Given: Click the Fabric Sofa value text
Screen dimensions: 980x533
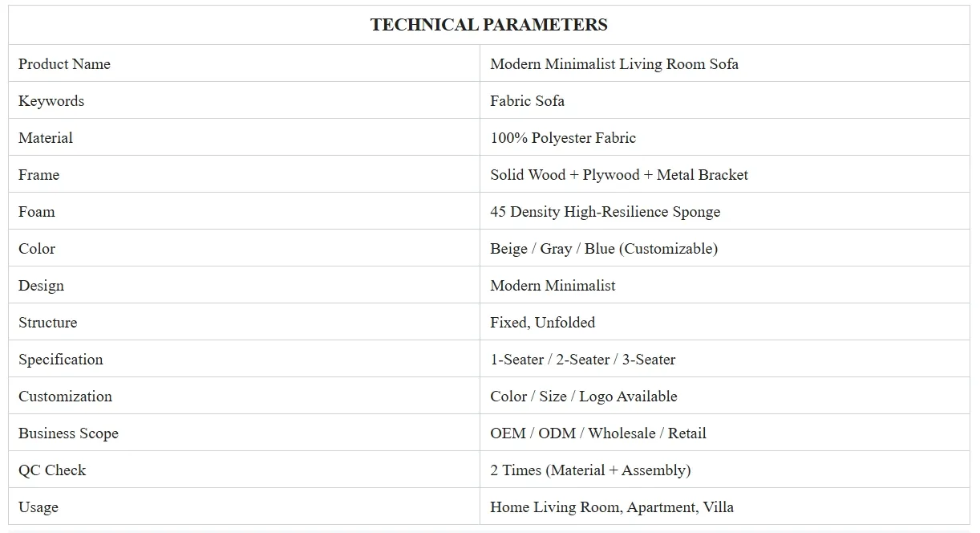Looking at the screenshot, I should tap(527, 101).
